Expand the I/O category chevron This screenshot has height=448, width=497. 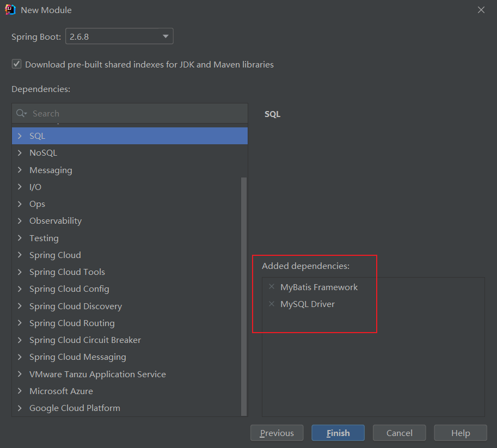(20, 187)
